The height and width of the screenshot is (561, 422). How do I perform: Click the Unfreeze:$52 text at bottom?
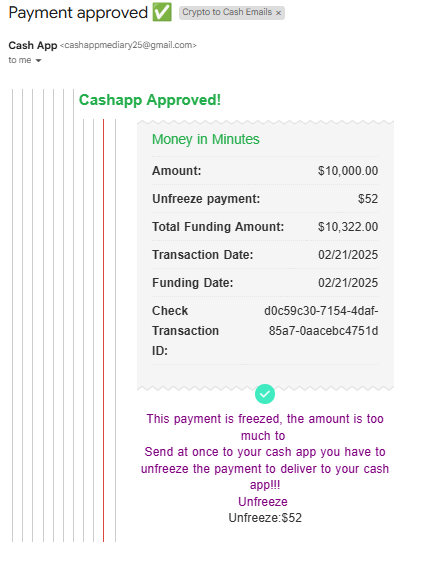[265, 518]
